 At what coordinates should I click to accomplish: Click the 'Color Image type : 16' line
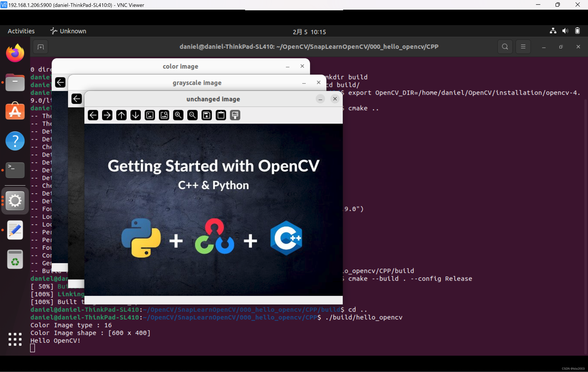tap(71, 325)
